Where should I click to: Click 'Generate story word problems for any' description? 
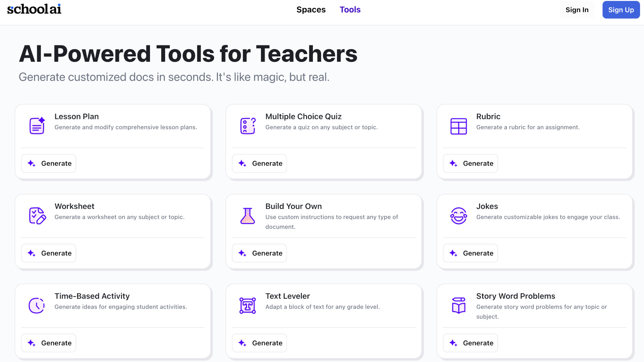(541, 311)
